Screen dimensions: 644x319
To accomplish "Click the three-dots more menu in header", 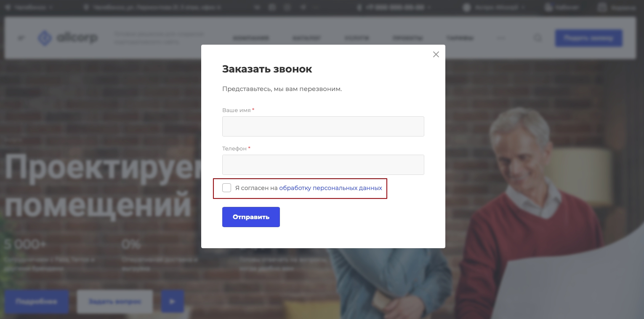I will coord(501,38).
